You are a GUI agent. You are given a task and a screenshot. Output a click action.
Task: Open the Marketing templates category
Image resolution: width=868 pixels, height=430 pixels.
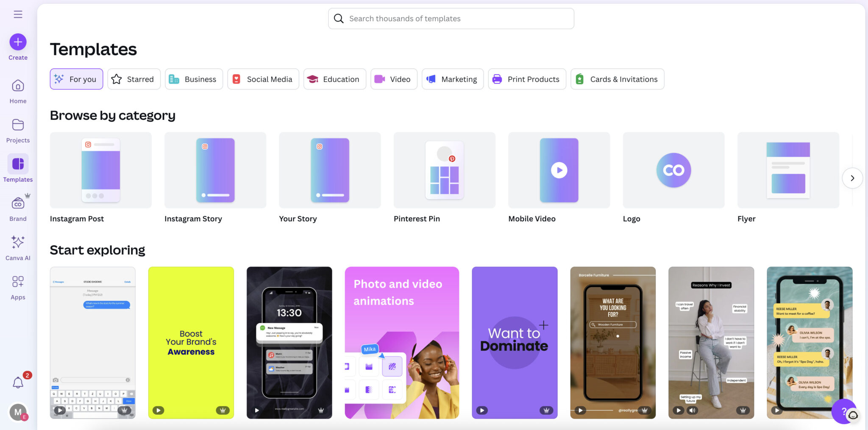(452, 79)
